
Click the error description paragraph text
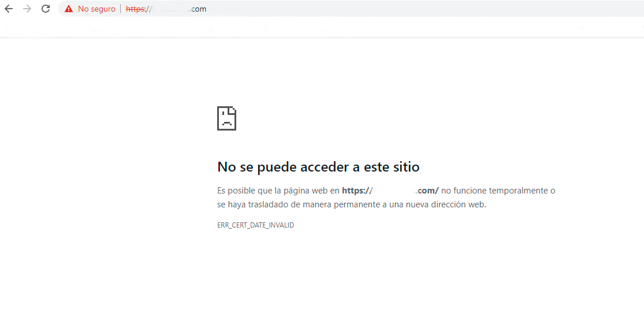coord(347,196)
